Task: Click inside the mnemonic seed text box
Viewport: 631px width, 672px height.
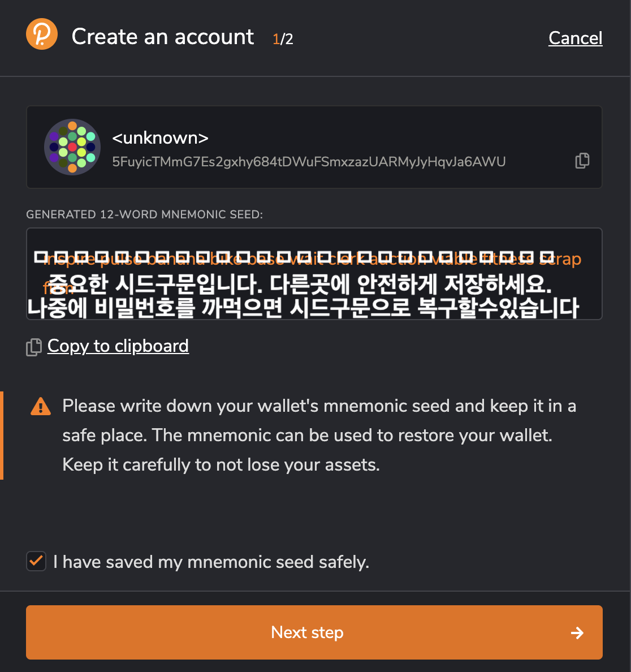Action: (314, 274)
